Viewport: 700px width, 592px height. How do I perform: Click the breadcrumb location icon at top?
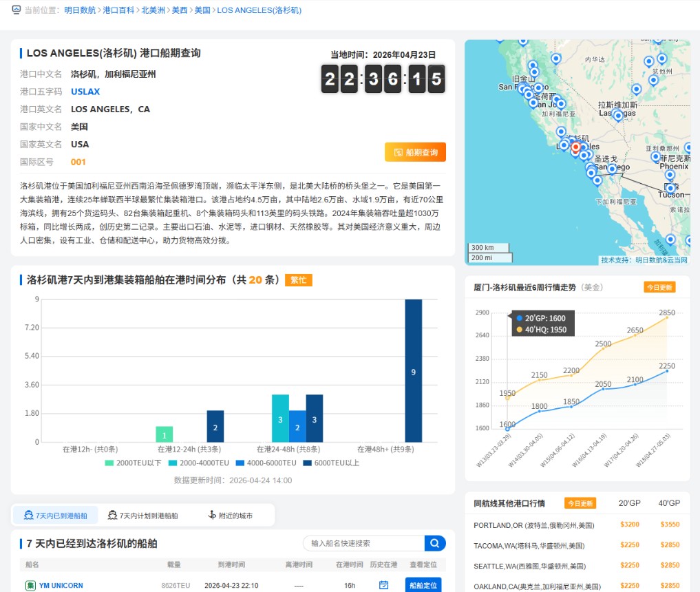17,10
